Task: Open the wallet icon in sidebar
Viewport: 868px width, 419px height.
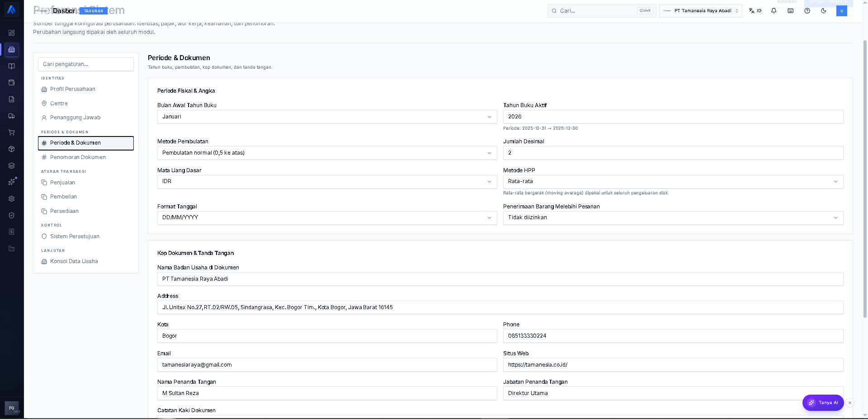Action: [x=12, y=83]
